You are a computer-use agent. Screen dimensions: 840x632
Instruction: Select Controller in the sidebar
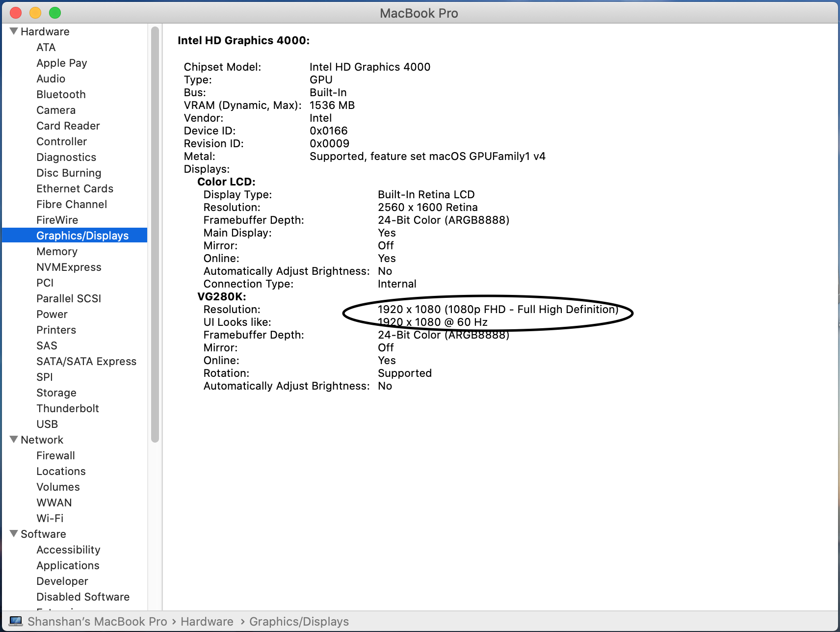point(62,141)
